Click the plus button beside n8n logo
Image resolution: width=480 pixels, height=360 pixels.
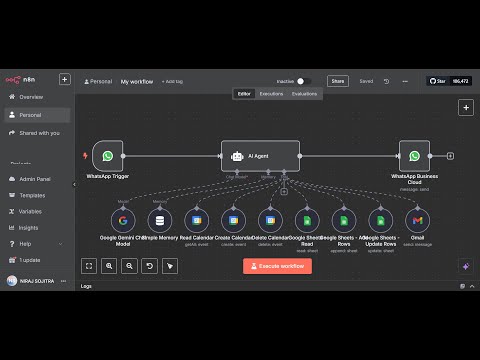click(x=65, y=79)
